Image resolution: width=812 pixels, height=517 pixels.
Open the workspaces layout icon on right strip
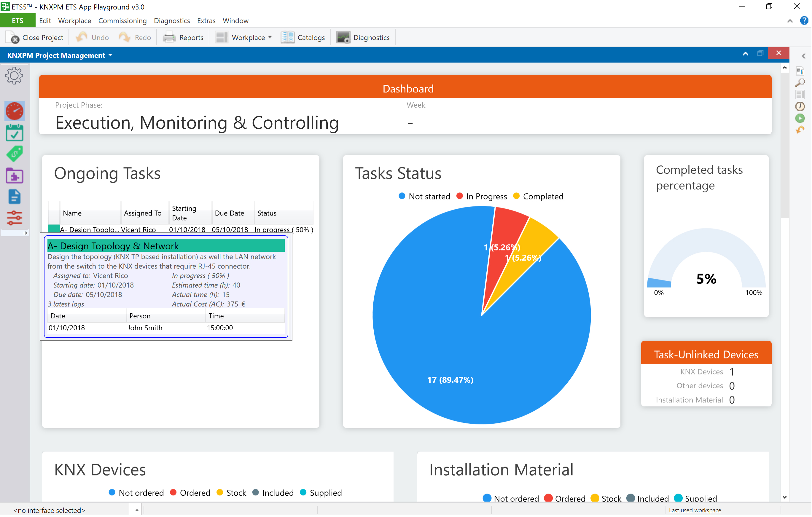coord(800,95)
